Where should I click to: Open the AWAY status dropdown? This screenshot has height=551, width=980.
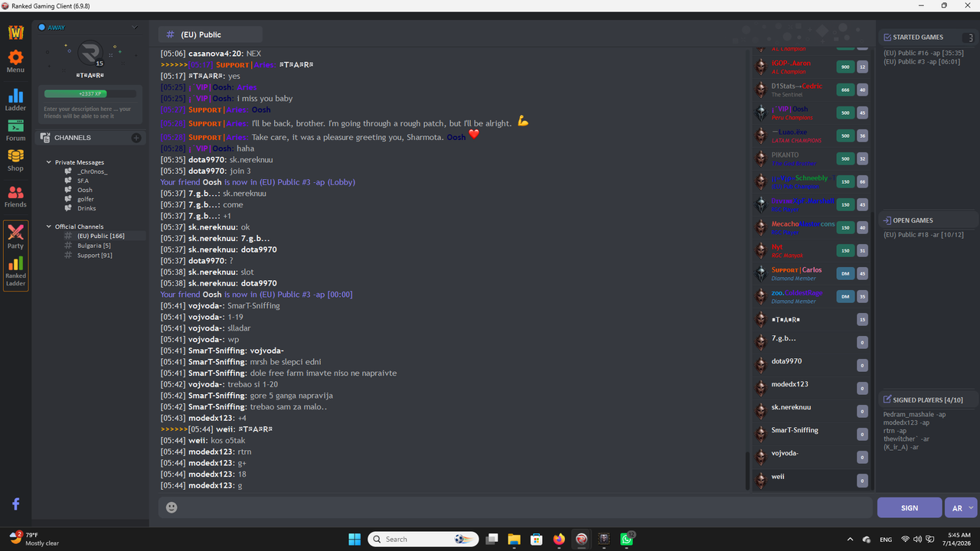tap(136, 28)
